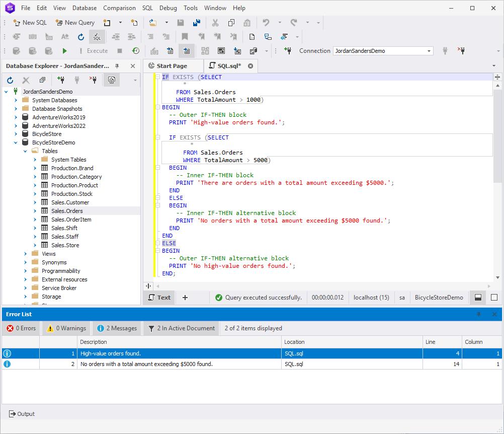Collapse the Tables folder

(25, 151)
